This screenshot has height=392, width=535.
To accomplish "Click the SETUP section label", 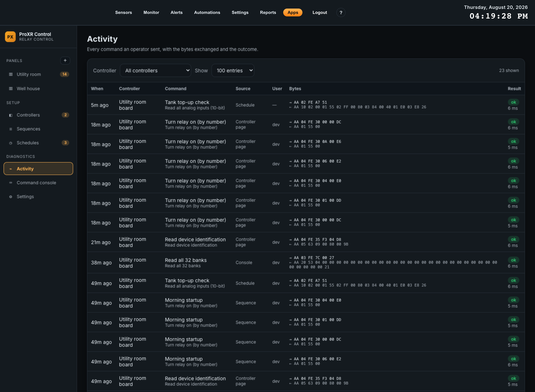I will (13, 103).
